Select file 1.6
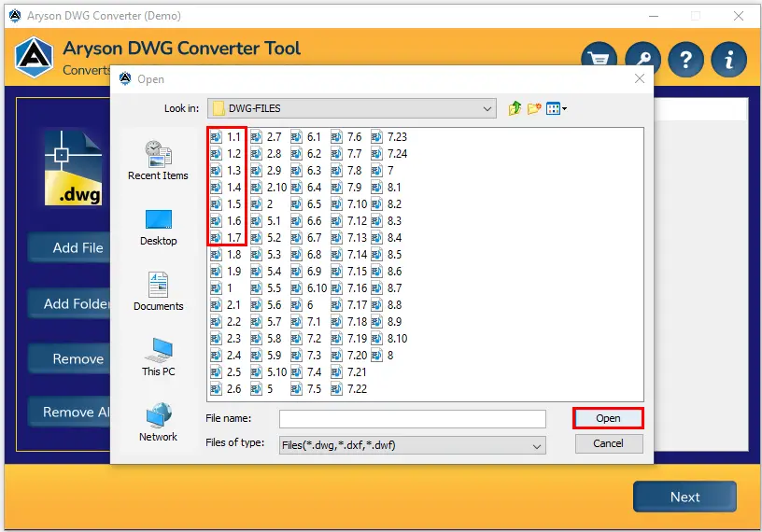 pyautogui.click(x=226, y=221)
